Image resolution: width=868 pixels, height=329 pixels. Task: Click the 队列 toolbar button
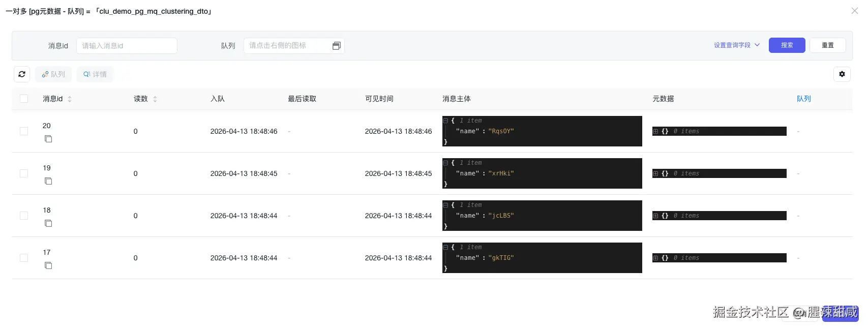53,74
